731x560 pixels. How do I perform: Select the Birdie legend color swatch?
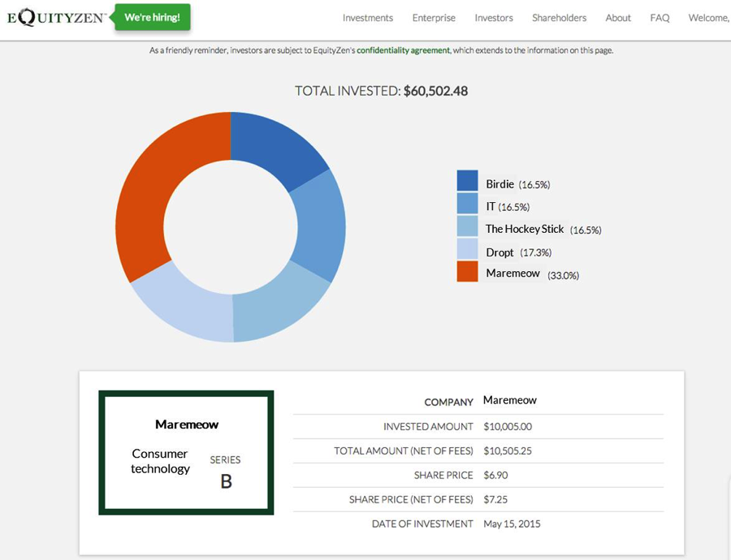(x=467, y=181)
